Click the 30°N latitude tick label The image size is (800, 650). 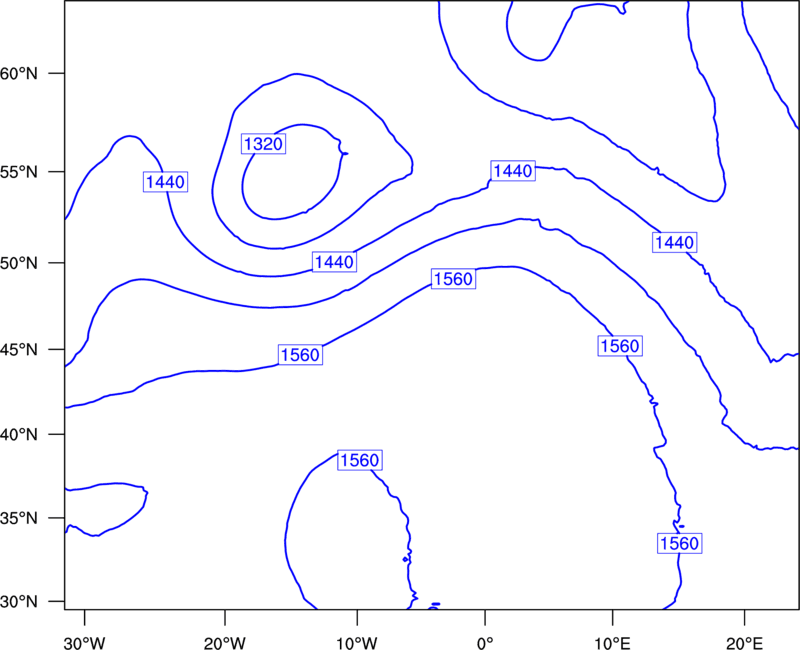19,602
